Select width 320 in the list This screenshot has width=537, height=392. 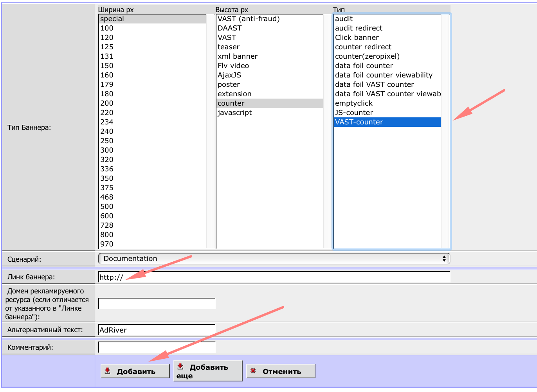(x=152, y=160)
